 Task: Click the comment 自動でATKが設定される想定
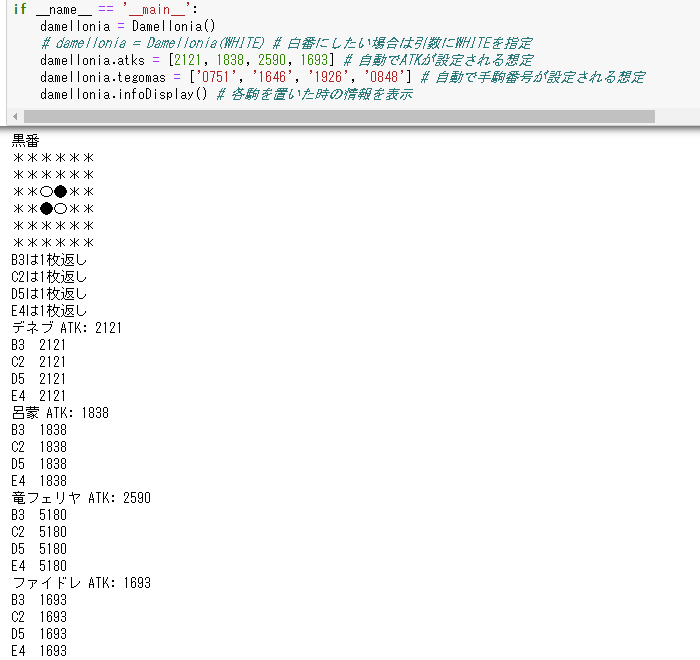pos(439,60)
